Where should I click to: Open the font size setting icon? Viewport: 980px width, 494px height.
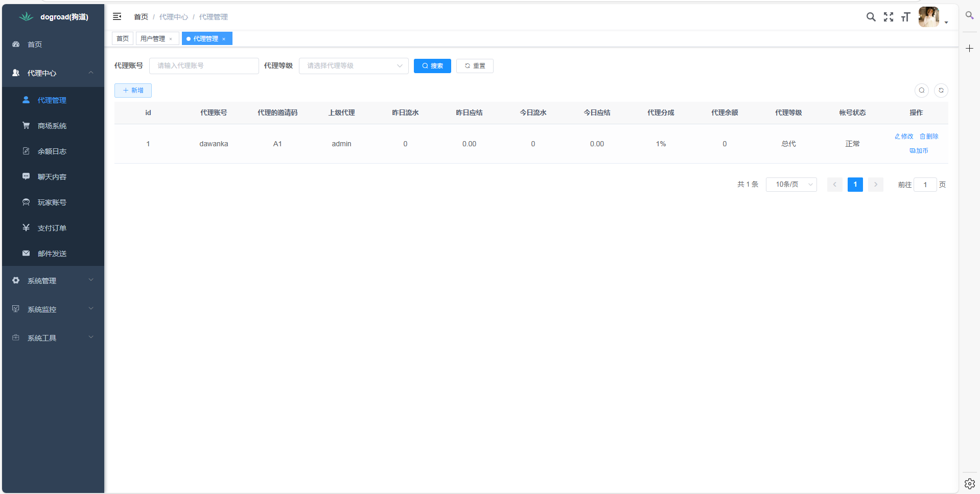click(x=905, y=17)
